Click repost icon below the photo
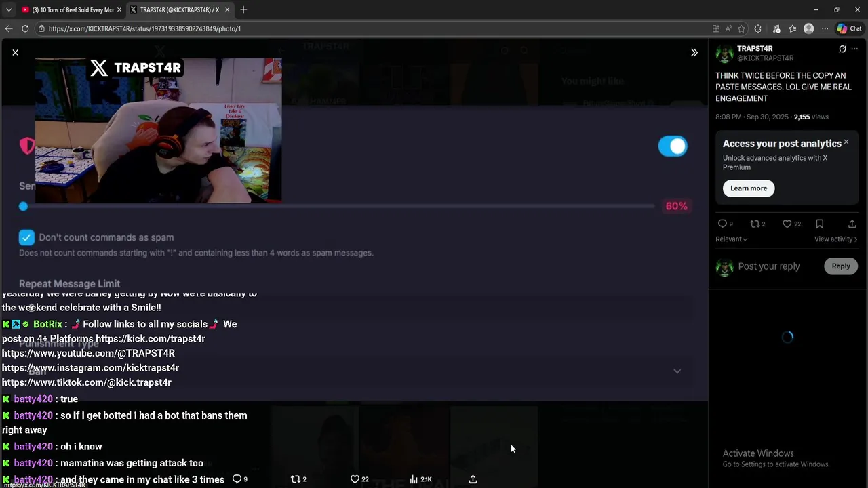This screenshot has width=868, height=488. 298,479
